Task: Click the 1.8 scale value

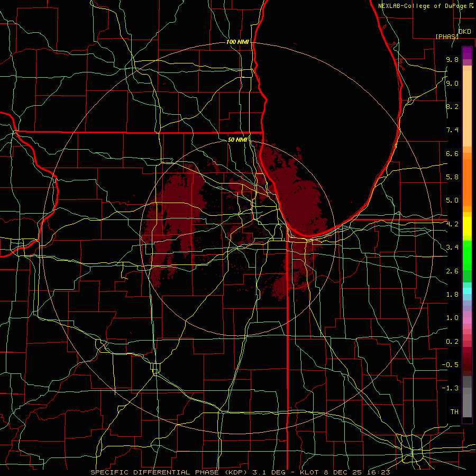Action: 452,295
